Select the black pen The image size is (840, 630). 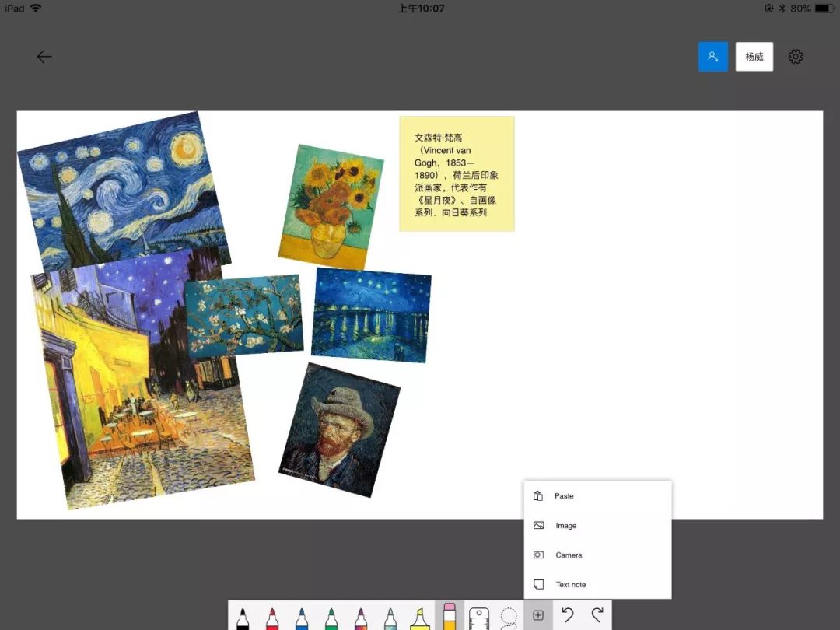[243, 618]
